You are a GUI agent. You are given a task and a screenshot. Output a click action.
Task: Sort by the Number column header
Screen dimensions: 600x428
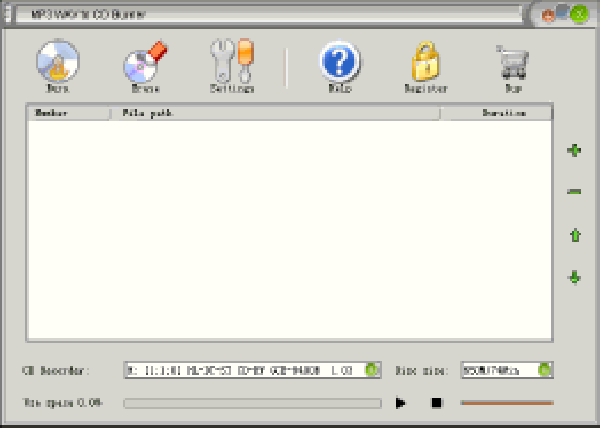point(69,113)
